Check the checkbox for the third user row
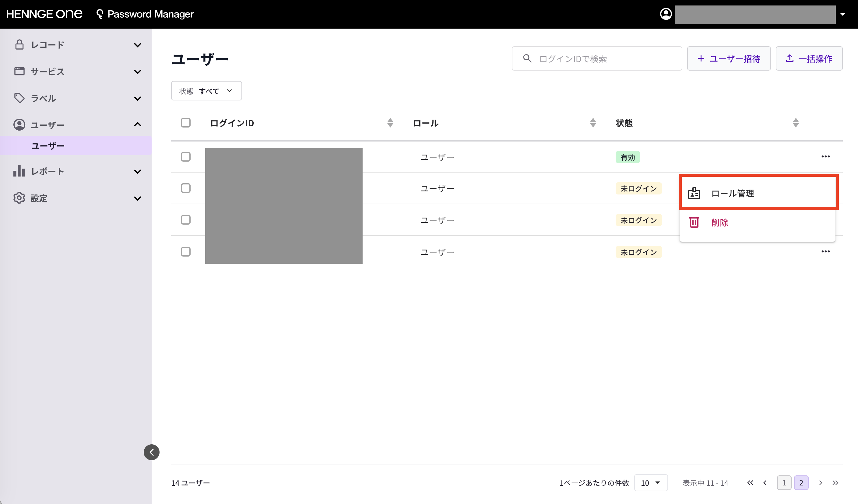 185,219
